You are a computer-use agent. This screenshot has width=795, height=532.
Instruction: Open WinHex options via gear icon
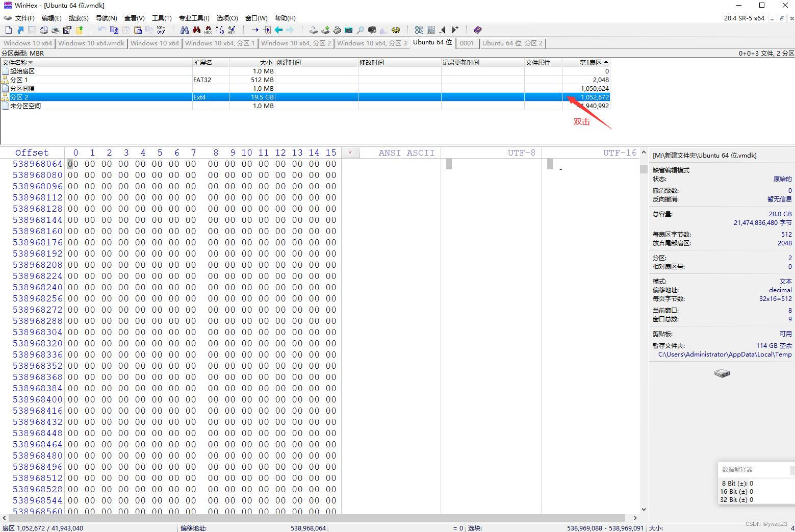(x=396, y=30)
